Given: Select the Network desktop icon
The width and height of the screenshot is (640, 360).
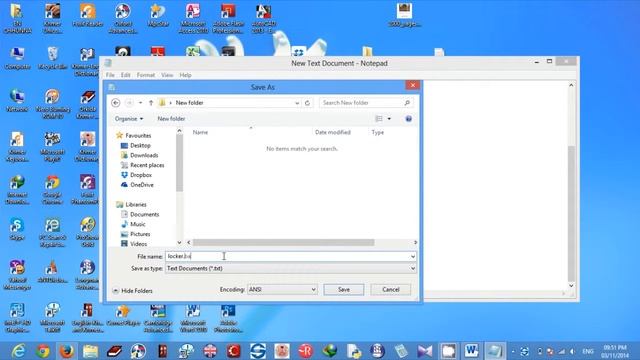Looking at the screenshot, I should click(17, 101).
